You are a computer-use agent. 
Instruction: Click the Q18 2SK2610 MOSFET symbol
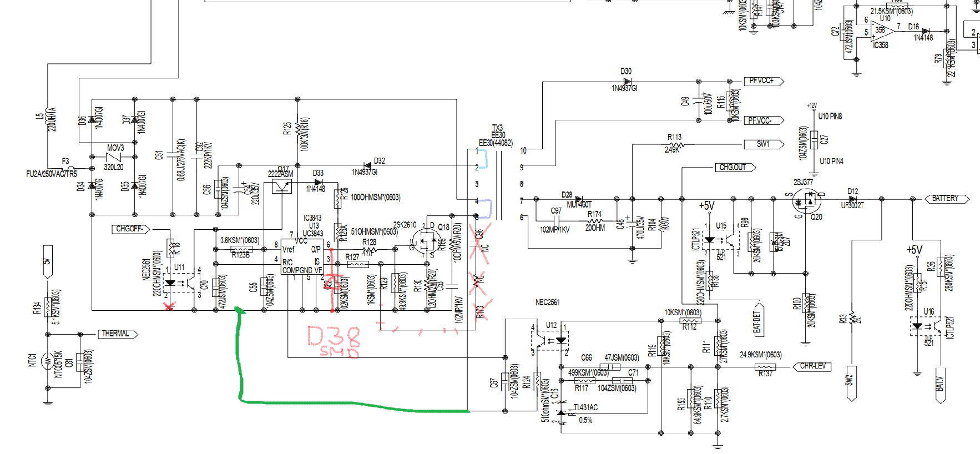pos(426,242)
